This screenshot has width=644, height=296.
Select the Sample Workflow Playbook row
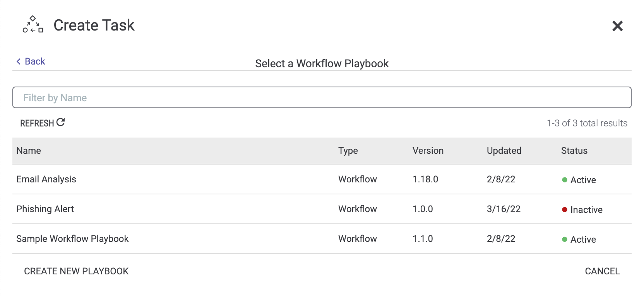(x=322, y=239)
